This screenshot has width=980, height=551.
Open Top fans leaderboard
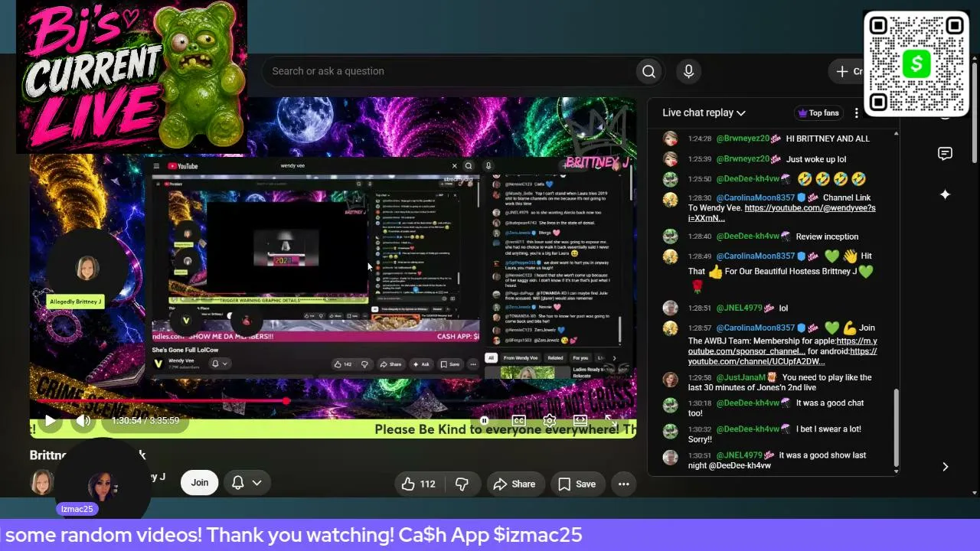[818, 112]
